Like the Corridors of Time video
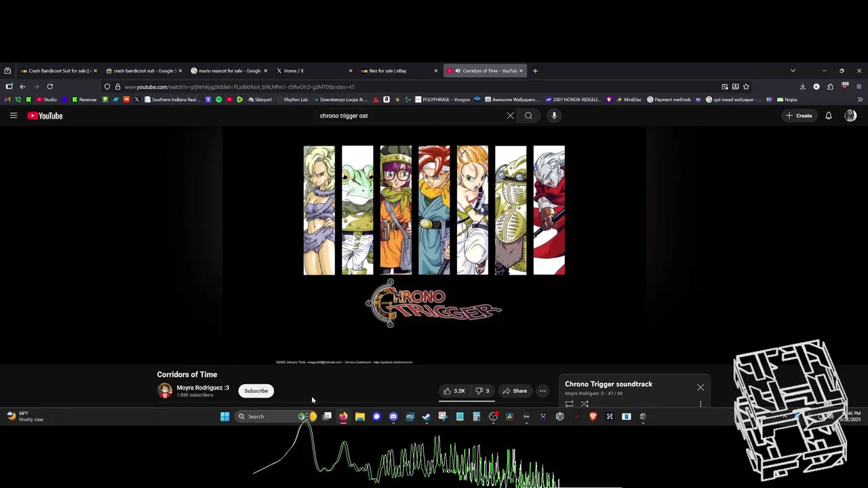Screen dimensions: 868x488 pos(454,391)
